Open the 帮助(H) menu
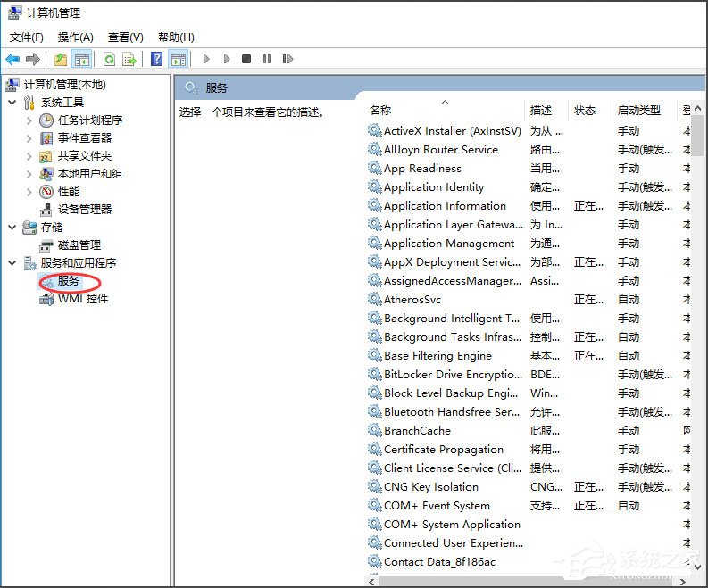This screenshot has height=588, width=708. coord(176,37)
